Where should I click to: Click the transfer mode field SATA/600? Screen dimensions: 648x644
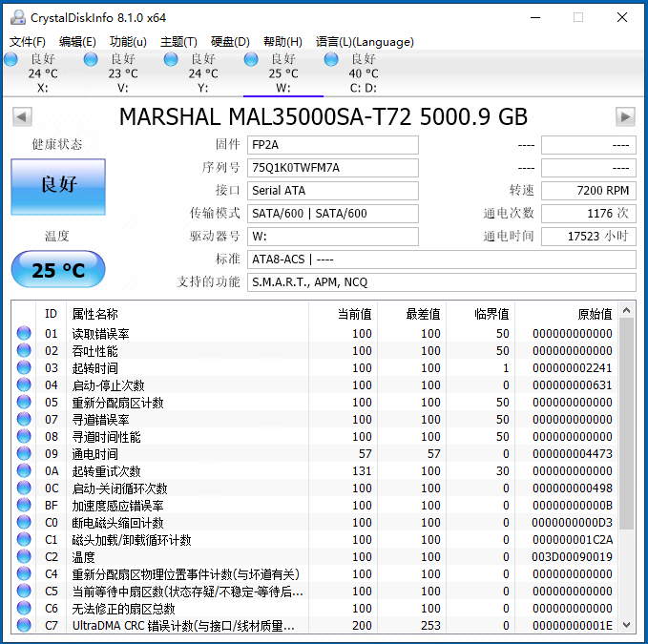click(x=333, y=214)
